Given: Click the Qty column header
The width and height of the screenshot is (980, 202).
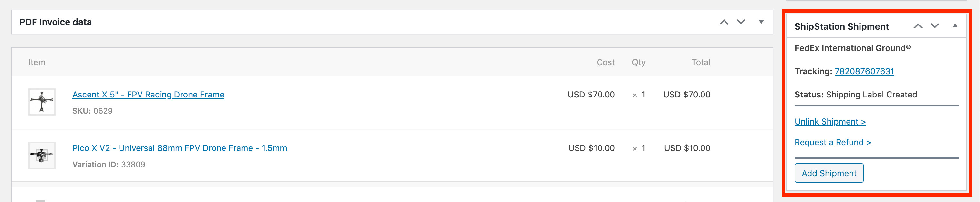Looking at the screenshot, I should coord(638,62).
